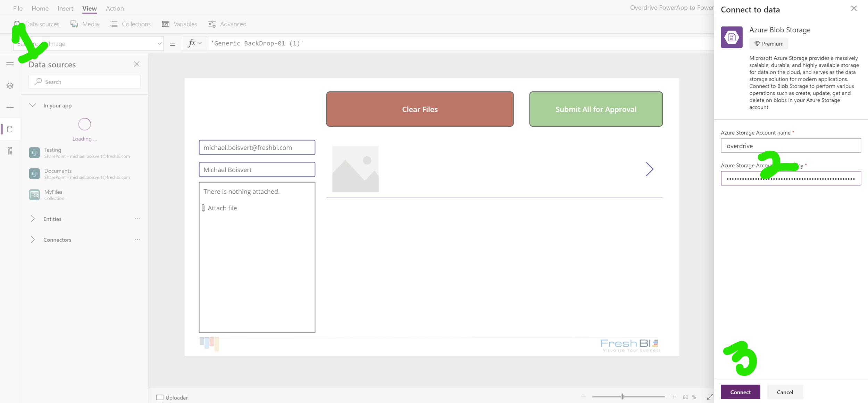868x403 pixels.
Task: Click Submit All for Approval button
Action: 596,109
